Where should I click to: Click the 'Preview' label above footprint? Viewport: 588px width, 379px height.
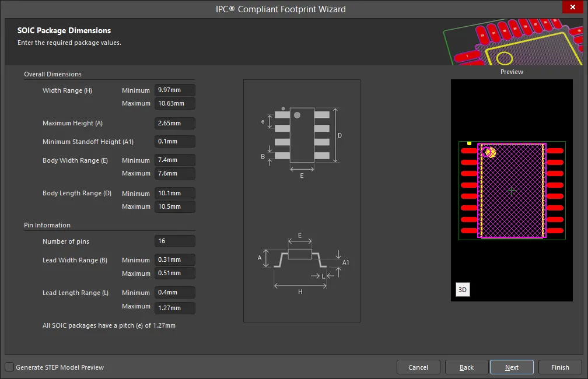pos(512,72)
